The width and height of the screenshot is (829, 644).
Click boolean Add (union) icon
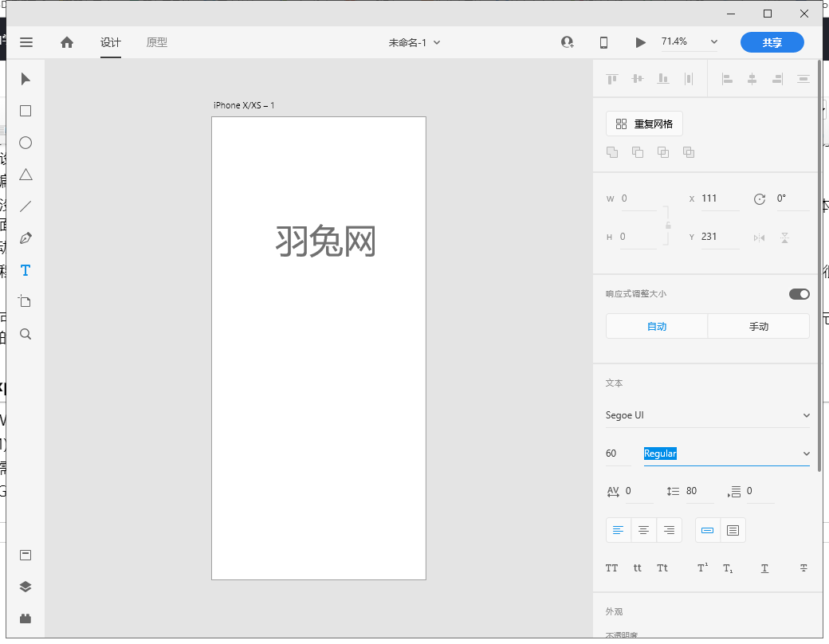tap(612, 152)
